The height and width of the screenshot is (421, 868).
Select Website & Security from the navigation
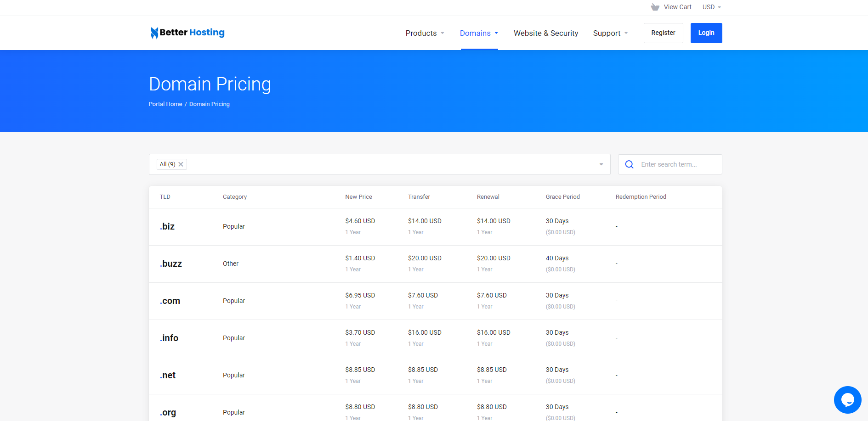click(546, 33)
